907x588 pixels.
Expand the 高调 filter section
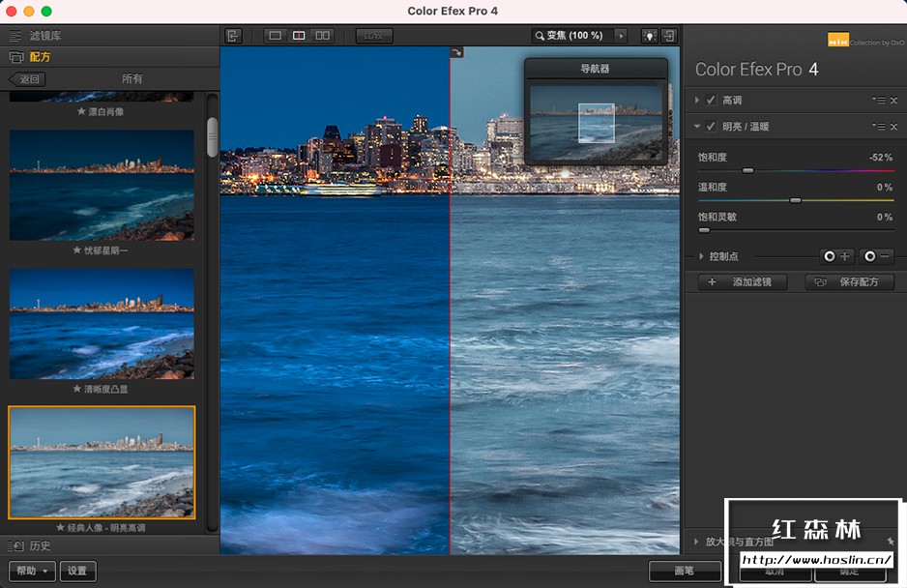(697, 101)
